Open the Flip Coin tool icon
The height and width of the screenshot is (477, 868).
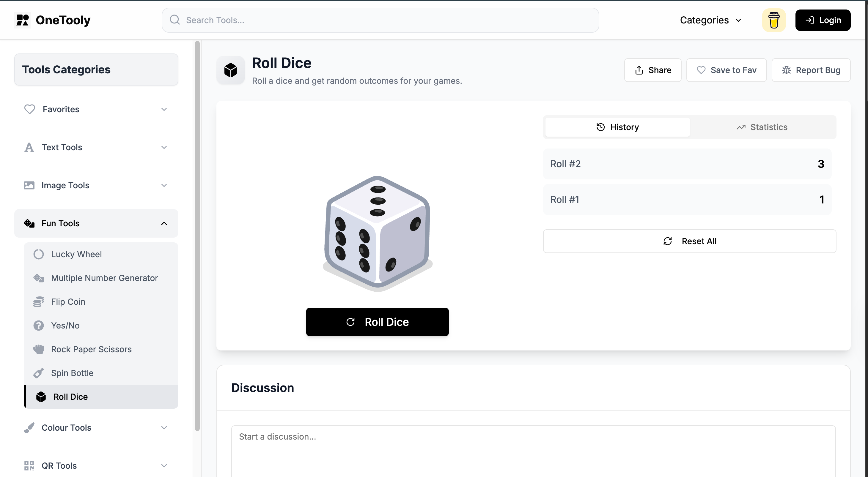(39, 302)
